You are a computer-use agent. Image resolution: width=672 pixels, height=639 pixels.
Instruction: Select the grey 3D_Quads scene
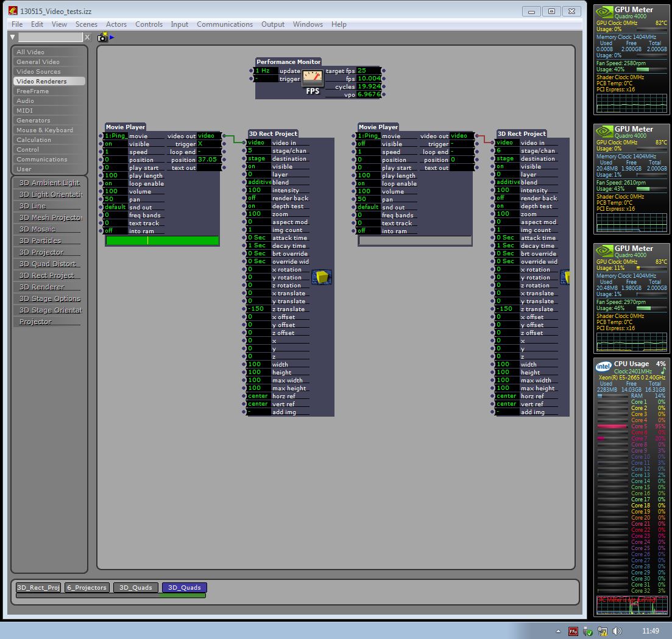tap(135, 588)
